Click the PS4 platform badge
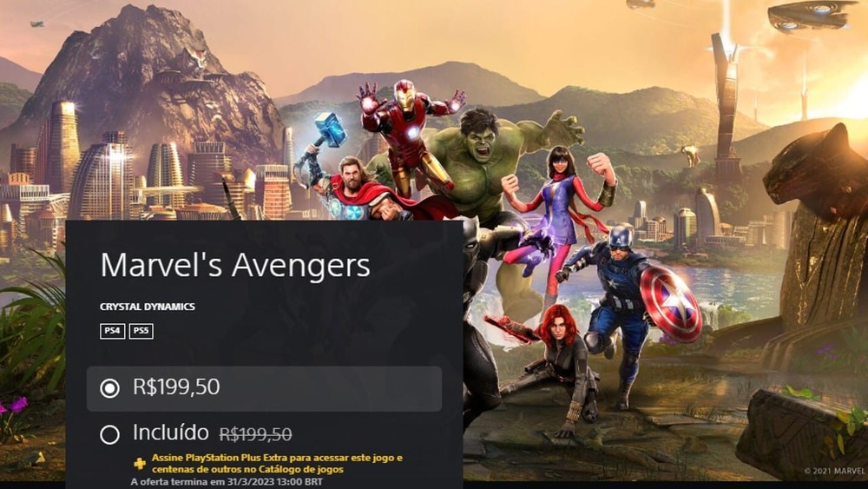Image resolution: width=868 pixels, height=489 pixels. pyautogui.click(x=112, y=331)
